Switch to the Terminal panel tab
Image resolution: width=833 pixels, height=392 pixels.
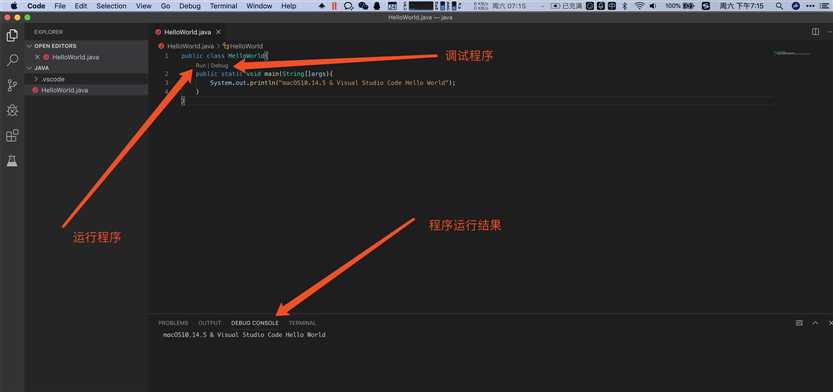click(302, 323)
